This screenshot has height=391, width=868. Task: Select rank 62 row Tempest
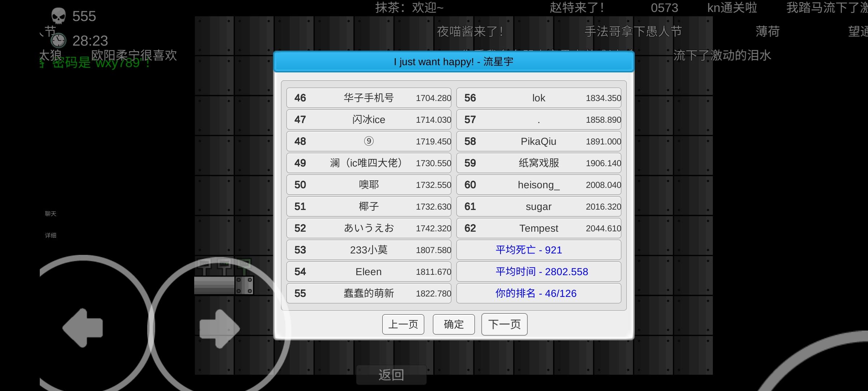click(539, 228)
